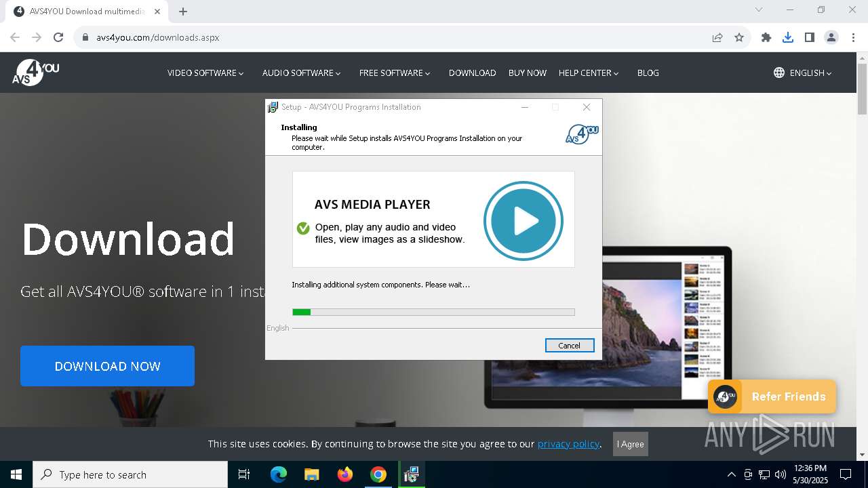Select the AVS4YOU Download browser tab
Image resolution: width=868 pixels, height=488 pixels.
87,12
